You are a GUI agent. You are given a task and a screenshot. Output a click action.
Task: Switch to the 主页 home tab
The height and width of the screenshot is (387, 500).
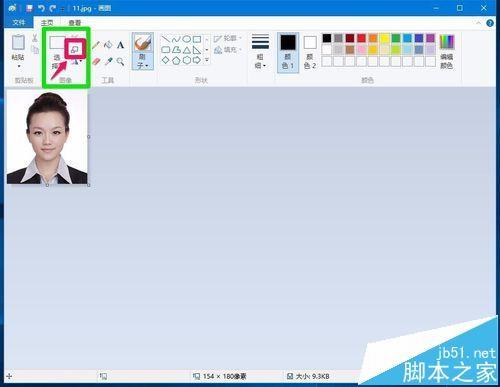(x=47, y=22)
